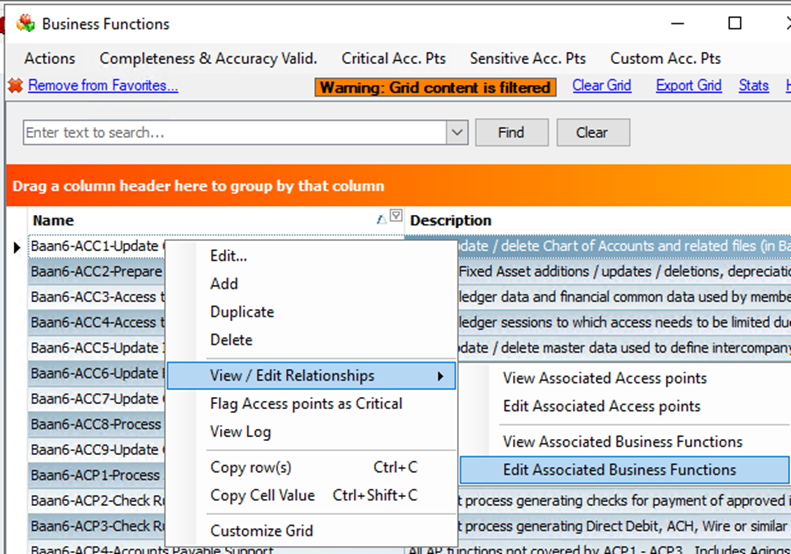Select Edit Associated Business Functions

point(619,470)
